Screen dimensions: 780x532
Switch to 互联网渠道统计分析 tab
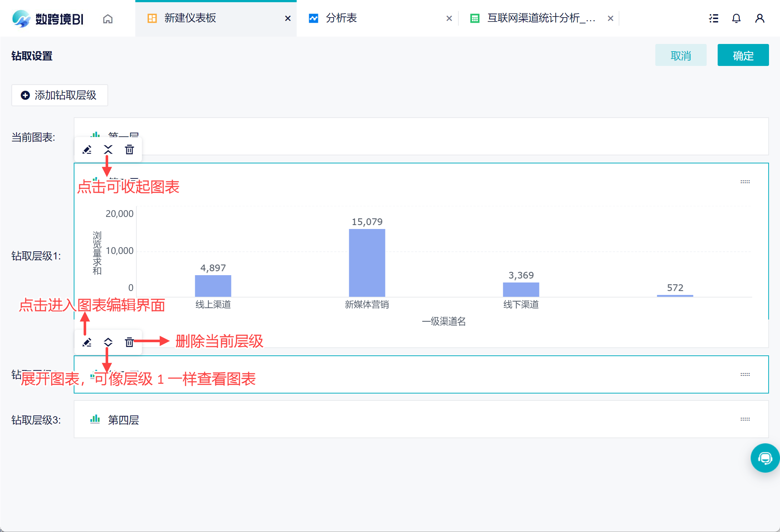541,18
